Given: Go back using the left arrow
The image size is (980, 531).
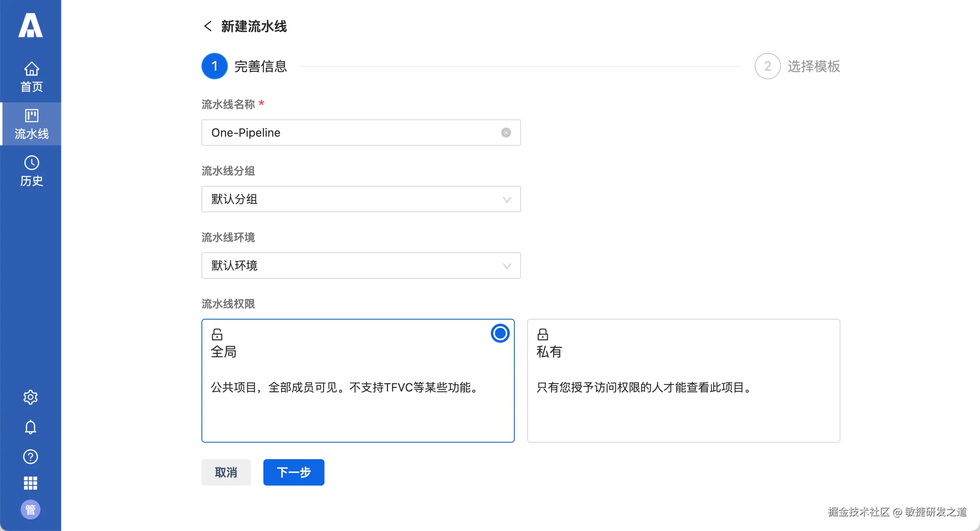Looking at the screenshot, I should coord(208,26).
